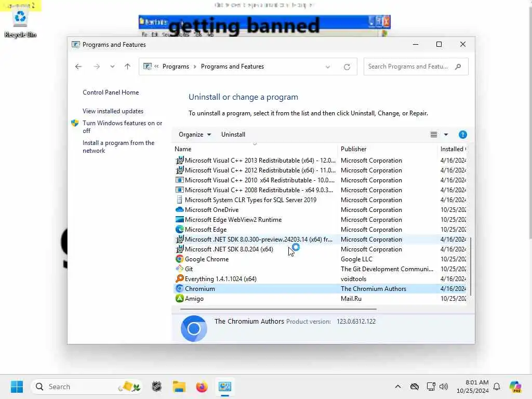Open Turn Windows features on or off
This screenshot has height=399, width=532.
pyautogui.click(x=122, y=127)
